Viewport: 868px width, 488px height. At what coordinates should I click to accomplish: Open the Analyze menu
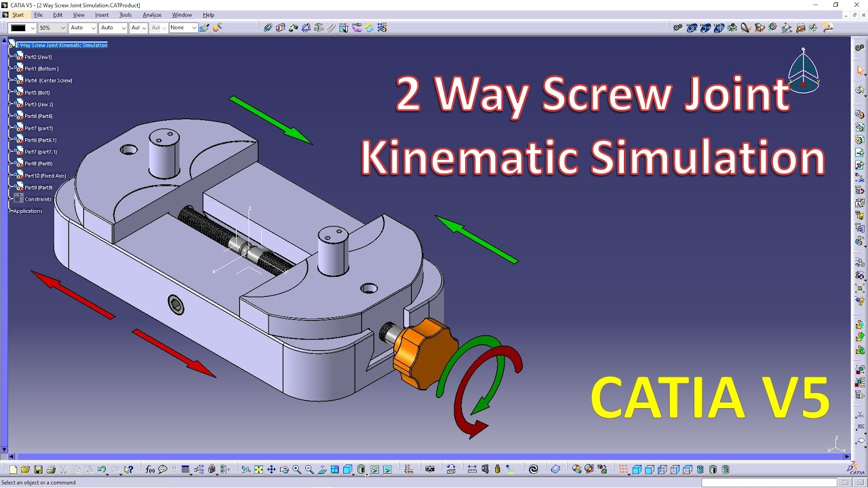152,15
